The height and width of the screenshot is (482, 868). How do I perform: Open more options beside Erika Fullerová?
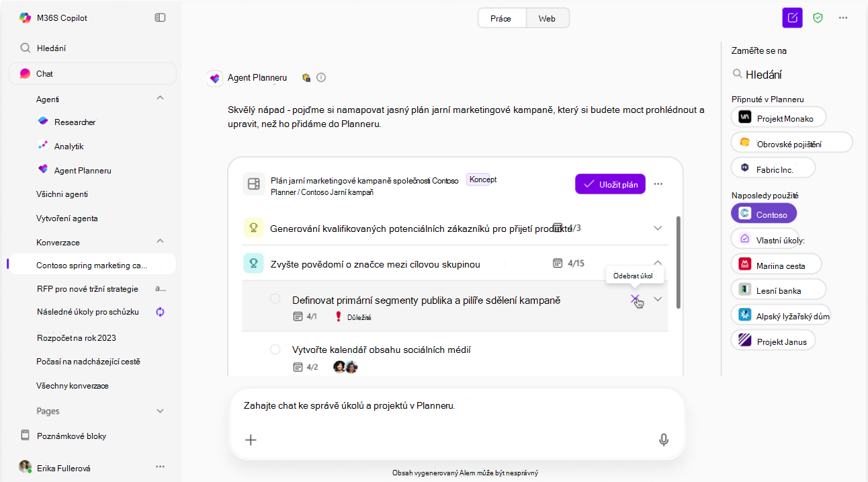point(160,467)
